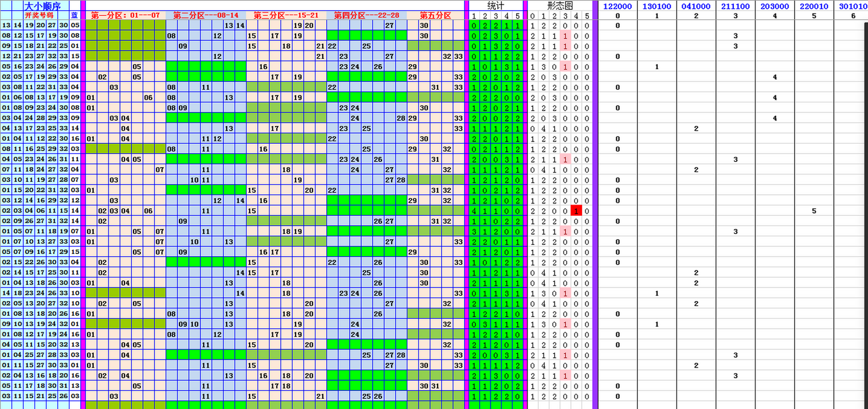Click the 蓝 column header
The width and height of the screenshot is (868, 409).
point(74,15)
